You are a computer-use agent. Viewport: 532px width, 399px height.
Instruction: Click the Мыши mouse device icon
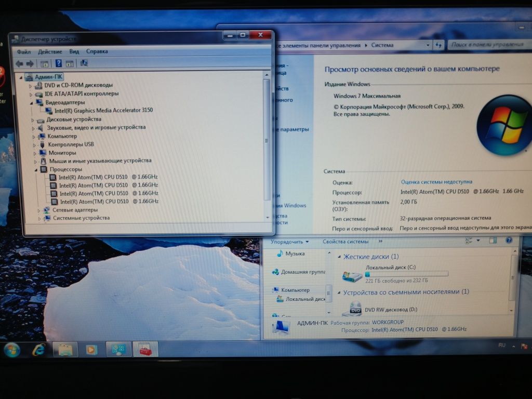pyautogui.click(x=44, y=161)
